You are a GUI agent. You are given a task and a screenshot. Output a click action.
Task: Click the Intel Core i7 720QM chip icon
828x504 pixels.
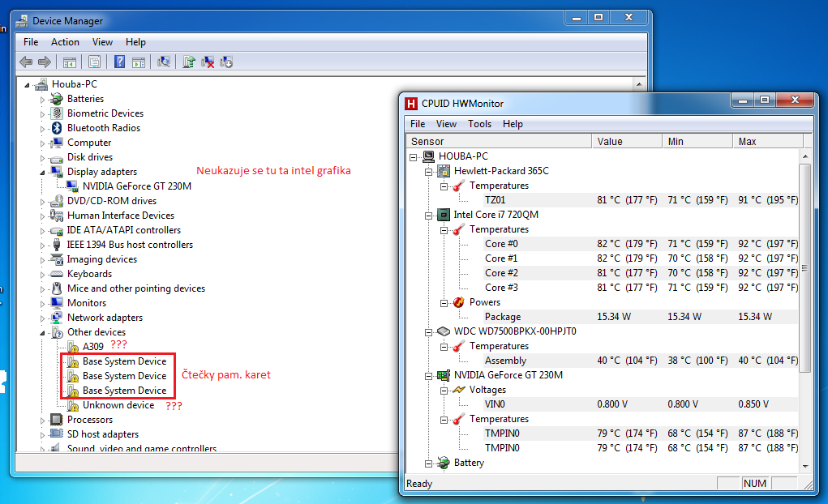444,215
